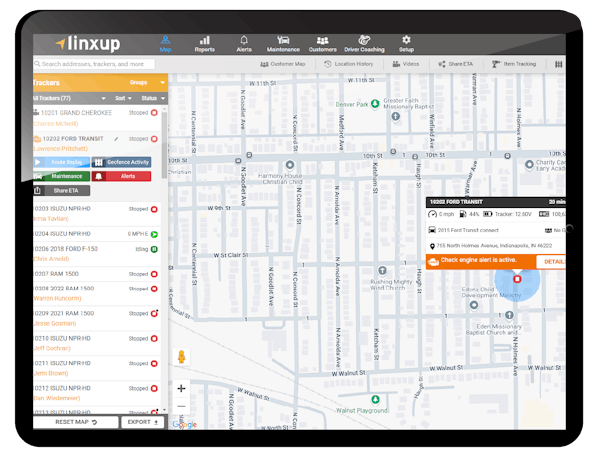600x464 pixels.
Task: Open the Sort dropdown
Action: coord(123,98)
